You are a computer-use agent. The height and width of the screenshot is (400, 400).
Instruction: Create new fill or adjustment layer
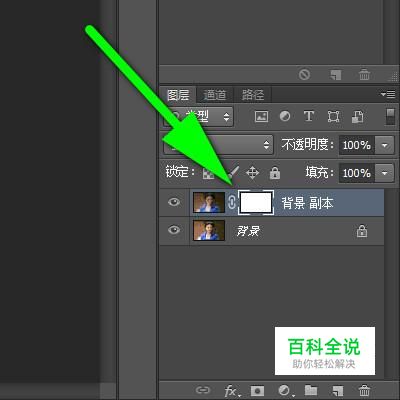[285, 390]
